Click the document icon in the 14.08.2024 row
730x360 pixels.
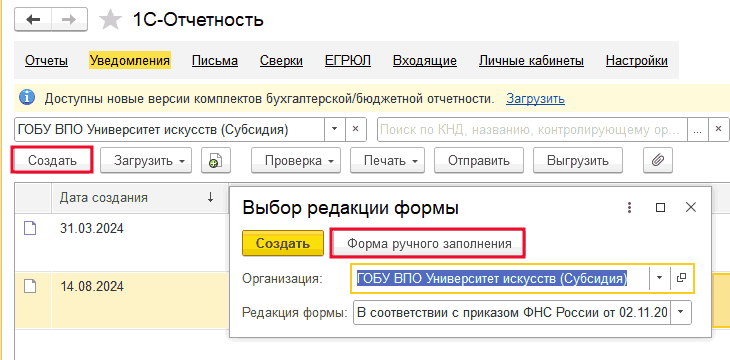[x=30, y=286]
